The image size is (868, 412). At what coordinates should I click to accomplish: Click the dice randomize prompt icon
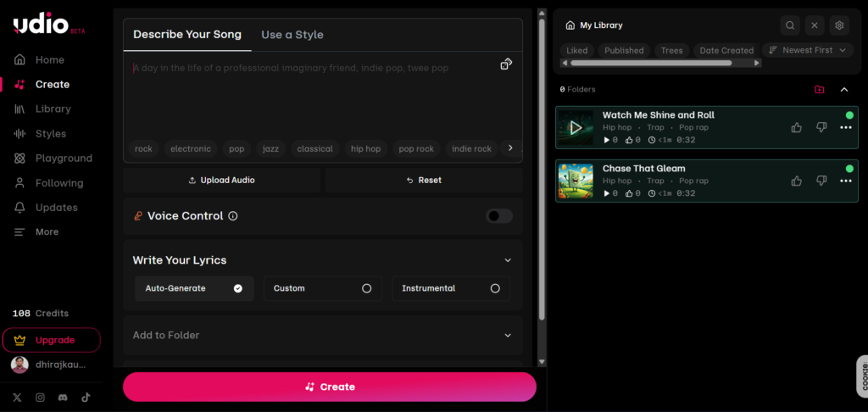506,64
